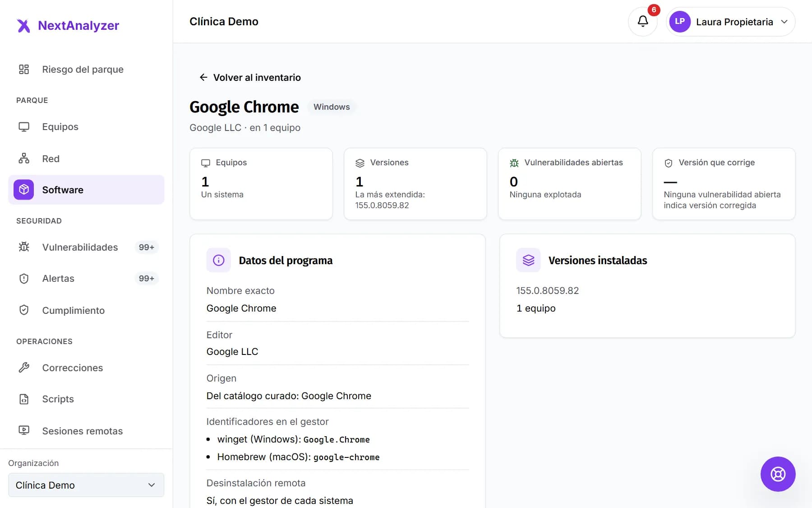Open the Organización Clínica Demo dropdown

pos(86,485)
